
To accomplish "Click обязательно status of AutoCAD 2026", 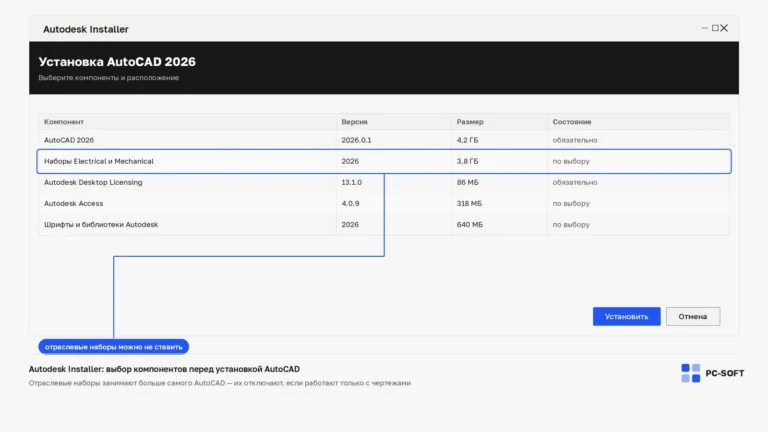I will coord(575,140).
